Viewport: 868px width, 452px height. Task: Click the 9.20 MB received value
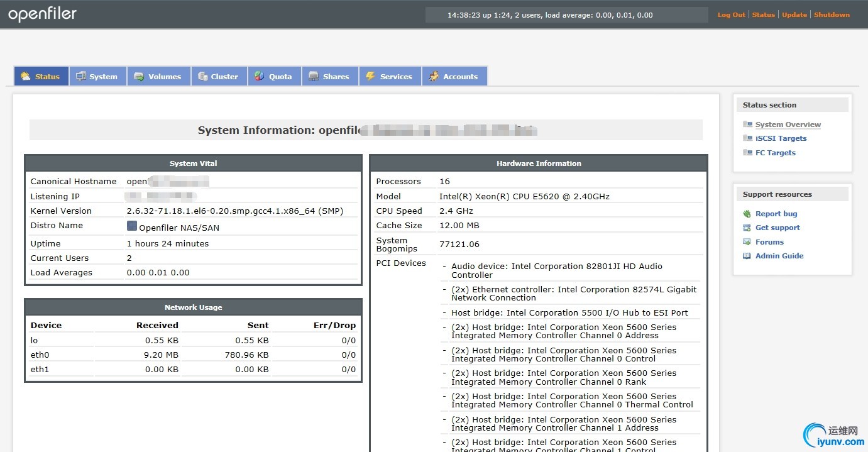[161, 355]
